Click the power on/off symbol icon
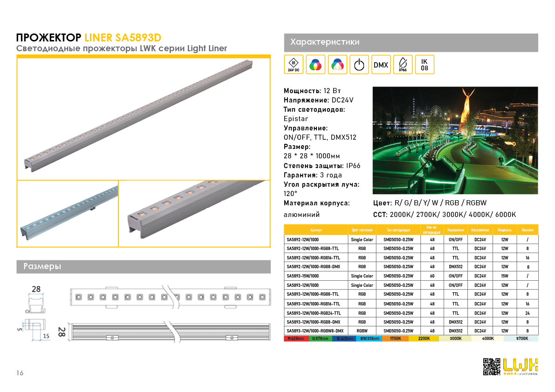This screenshot has width=555, height=392. 359,65
